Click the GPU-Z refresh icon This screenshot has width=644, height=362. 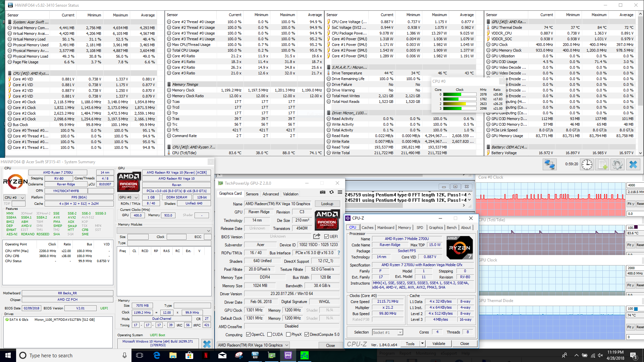331,192
